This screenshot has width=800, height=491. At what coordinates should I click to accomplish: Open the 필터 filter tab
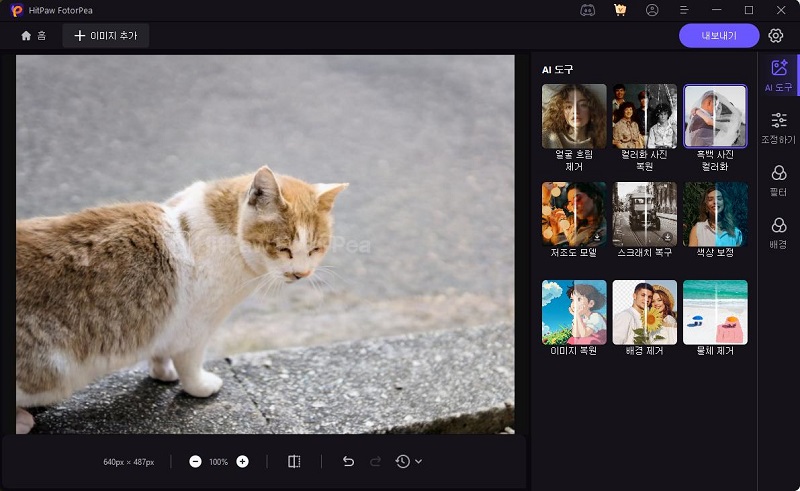pyautogui.click(x=779, y=180)
